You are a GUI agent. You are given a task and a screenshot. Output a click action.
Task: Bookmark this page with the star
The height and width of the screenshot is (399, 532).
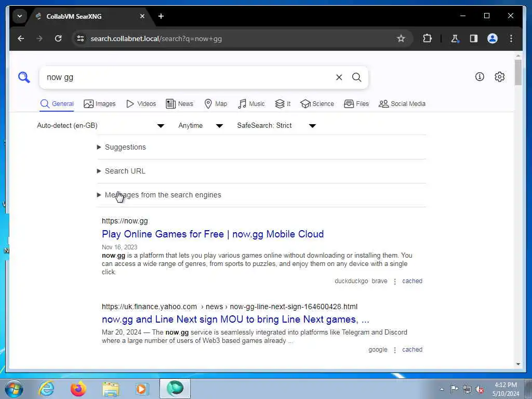pos(401,38)
